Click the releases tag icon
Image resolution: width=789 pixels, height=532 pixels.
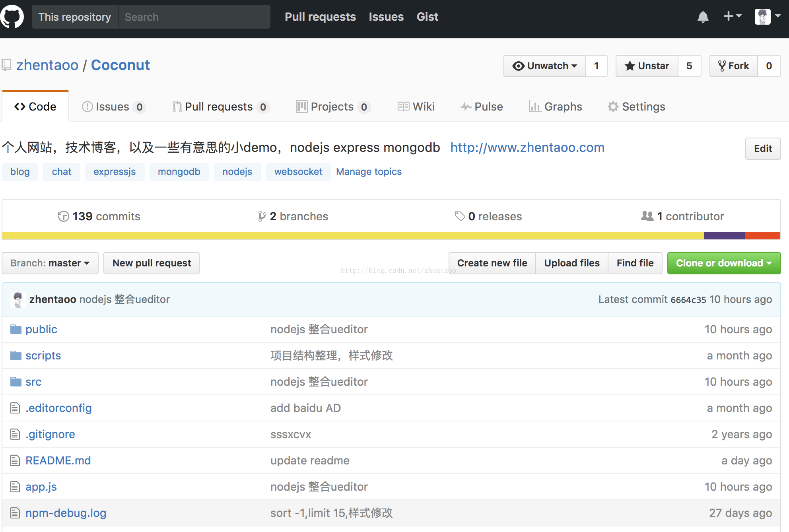pos(460,216)
